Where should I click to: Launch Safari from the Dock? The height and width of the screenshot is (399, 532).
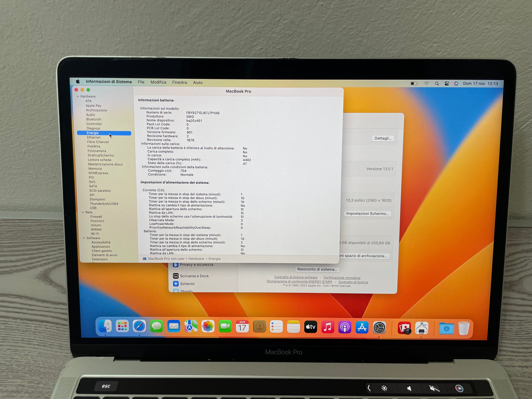(140, 326)
